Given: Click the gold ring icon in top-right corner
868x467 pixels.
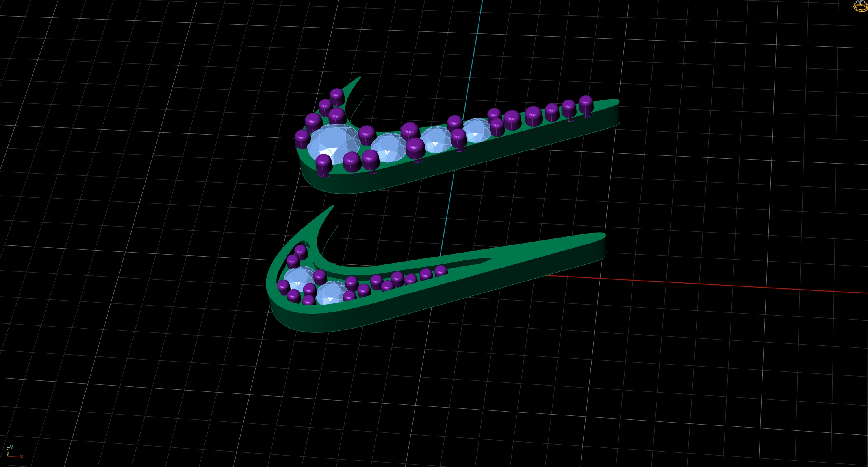Looking at the screenshot, I should coord(861,6).
